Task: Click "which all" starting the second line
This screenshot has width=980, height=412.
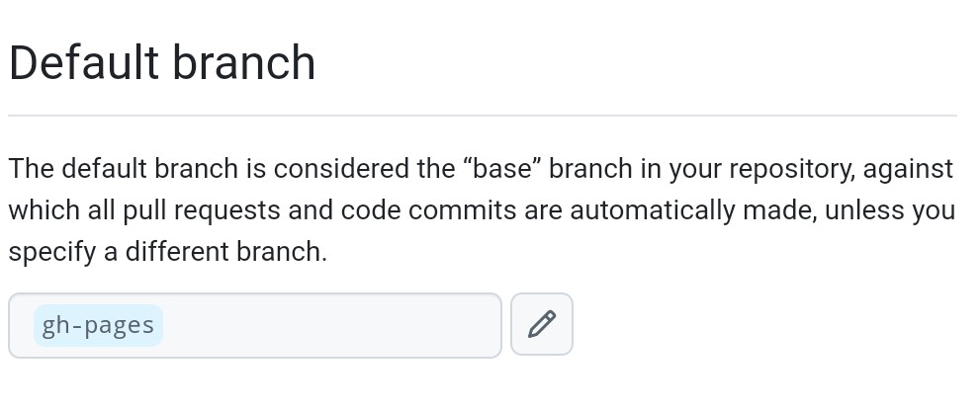Action: tap(61, 210)
